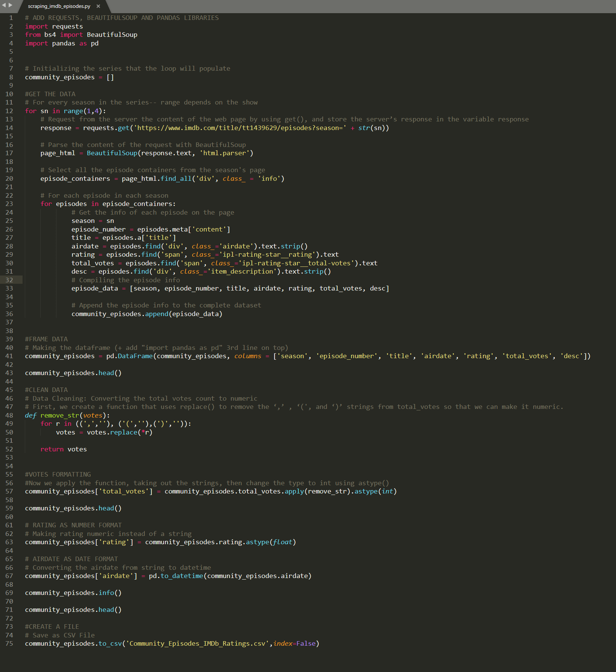Click line number 12 in the gutter

click(x=9, y=111)
